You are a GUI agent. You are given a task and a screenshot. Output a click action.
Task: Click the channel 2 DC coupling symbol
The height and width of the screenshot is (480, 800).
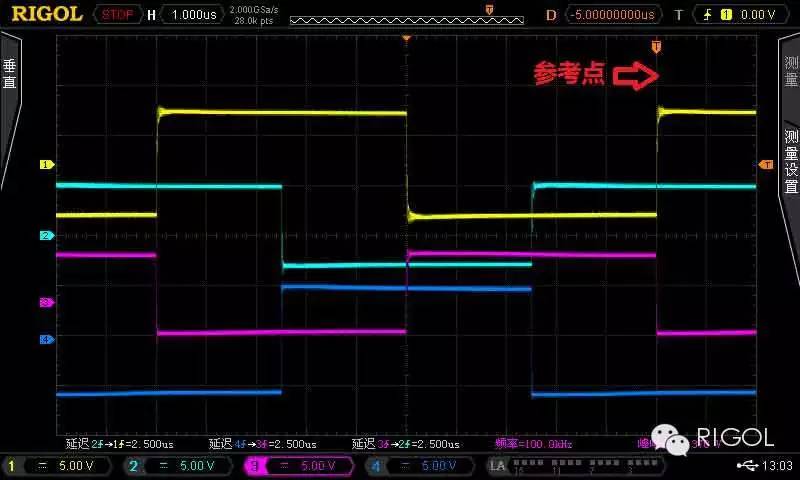coord(164,466)
